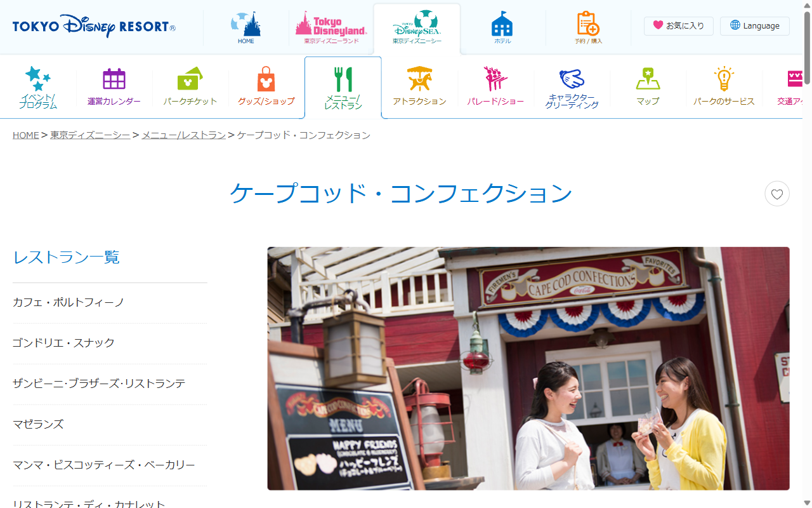Image resolution: width=812 pixels, height=508 pixels.
Task: Open パレード/ショー icon
Action: 495,88
